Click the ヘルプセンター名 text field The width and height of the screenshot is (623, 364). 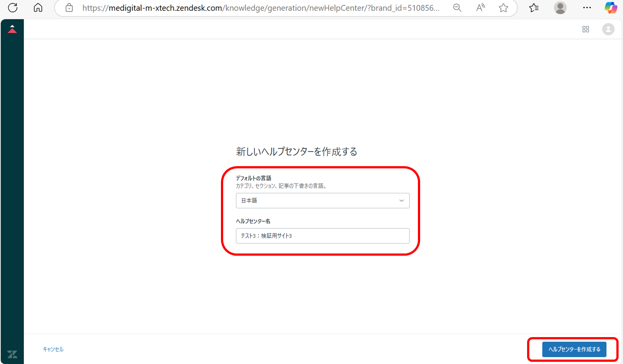pos(322,236)
